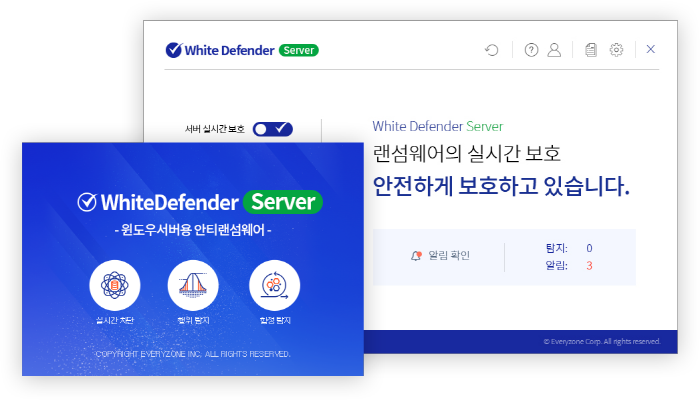Viewport: 700px width, 400px height.
Task: Click the WhiteDefender checkmark logo on splash
Action: coord(87,202)
